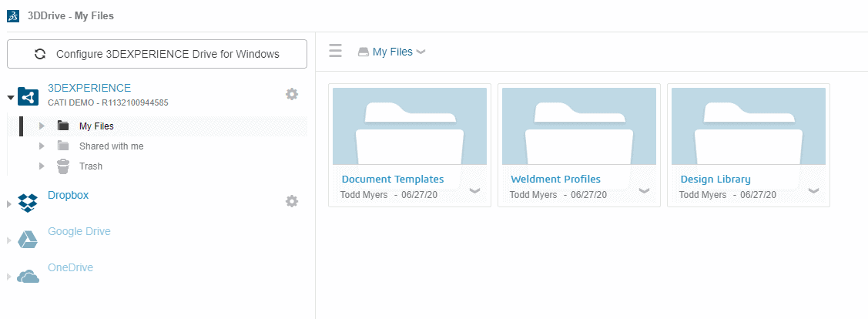The width and height of the screenshot is (868, 319).
Task: Open settings gear for Dropbox
Action: (x=292, y=201)
